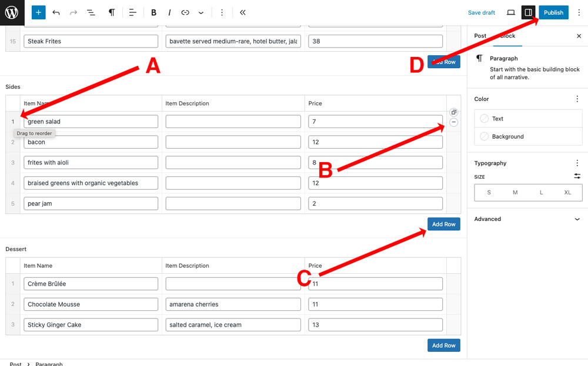588x366 pixels.
Task: Switch to the Post tab
Action: [x=480, y=36]
